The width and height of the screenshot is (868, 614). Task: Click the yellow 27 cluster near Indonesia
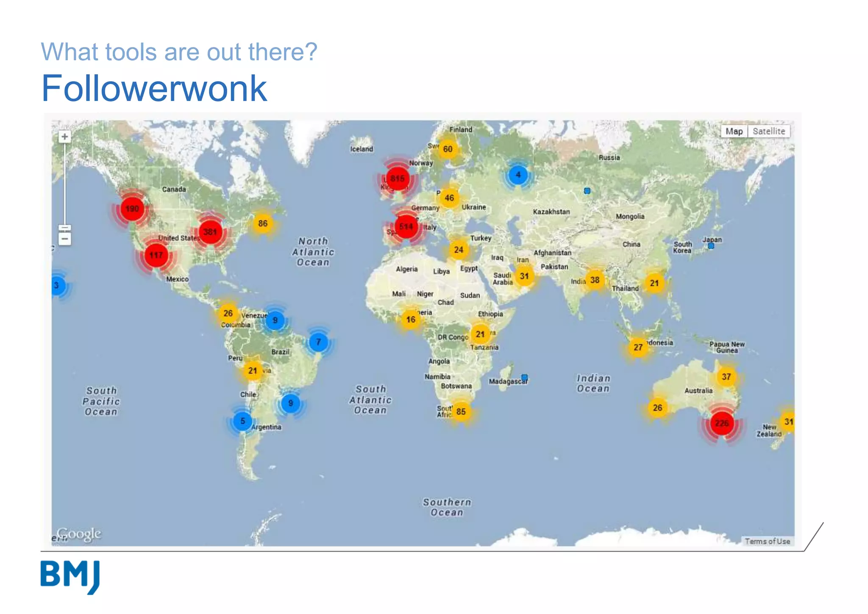638,347
